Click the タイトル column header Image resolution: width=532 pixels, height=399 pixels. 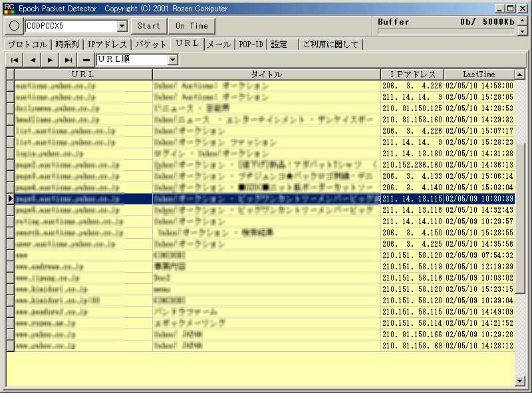coord(267,74)
